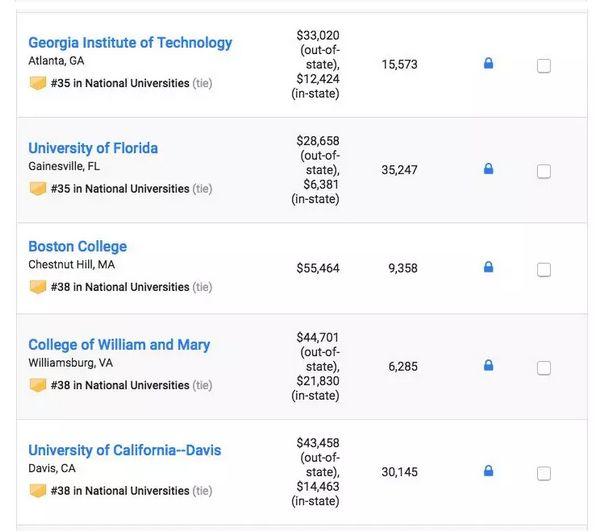Image resolution: width=606 pixels, height=532 pixels.
Task: Mark the University of California--Davis checkbox
Action: [x=544, y=472]
